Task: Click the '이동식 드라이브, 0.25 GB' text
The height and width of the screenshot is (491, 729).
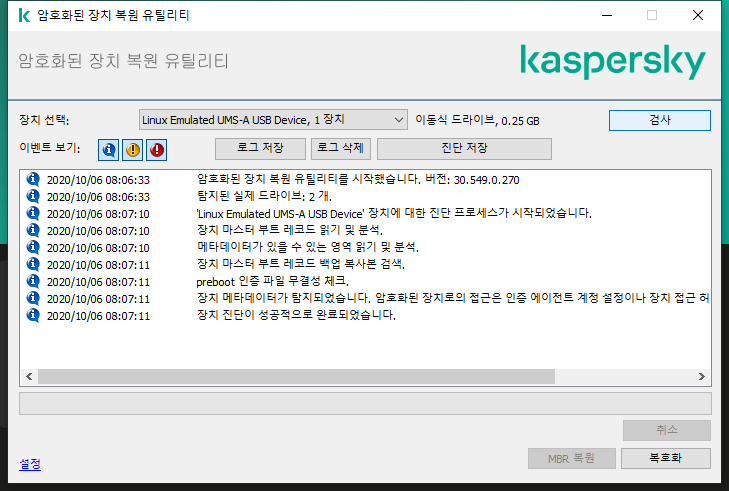Action: 477,120
